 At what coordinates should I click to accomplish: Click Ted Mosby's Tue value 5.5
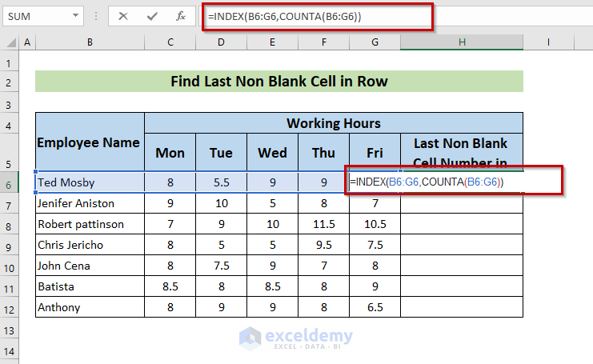[221, 182]
